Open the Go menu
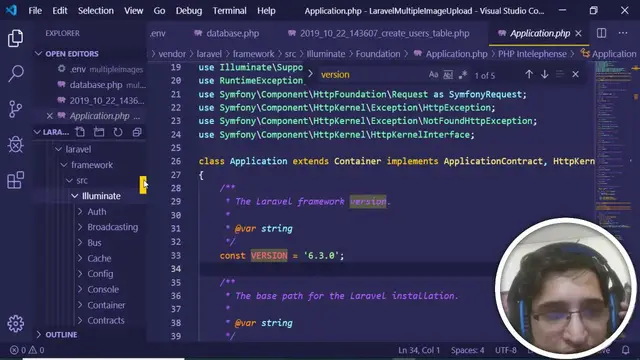Image resolution: width=640 pixels, height=360 pixels. [x=159, y=11]
